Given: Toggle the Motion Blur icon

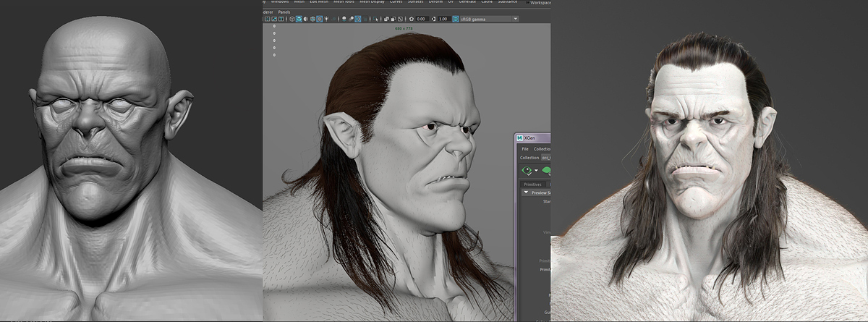Looking at the screenshot, I should tap(351, 19).
